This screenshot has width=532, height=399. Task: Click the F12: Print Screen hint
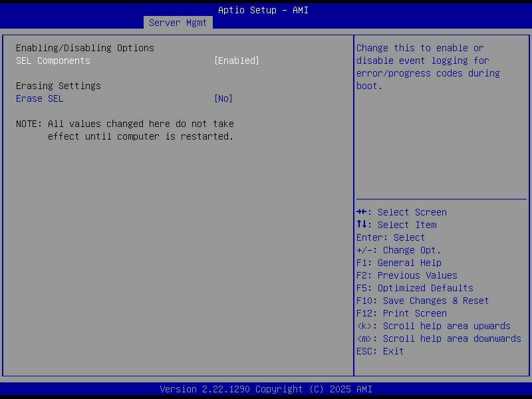coord(402,313)
